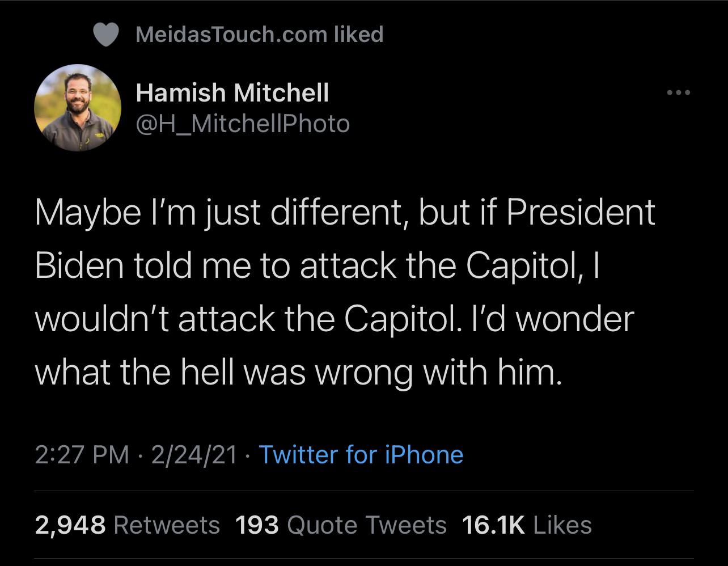
Task: Click the line "wouldn't attack the Capitol"
Action: (335, 319)
